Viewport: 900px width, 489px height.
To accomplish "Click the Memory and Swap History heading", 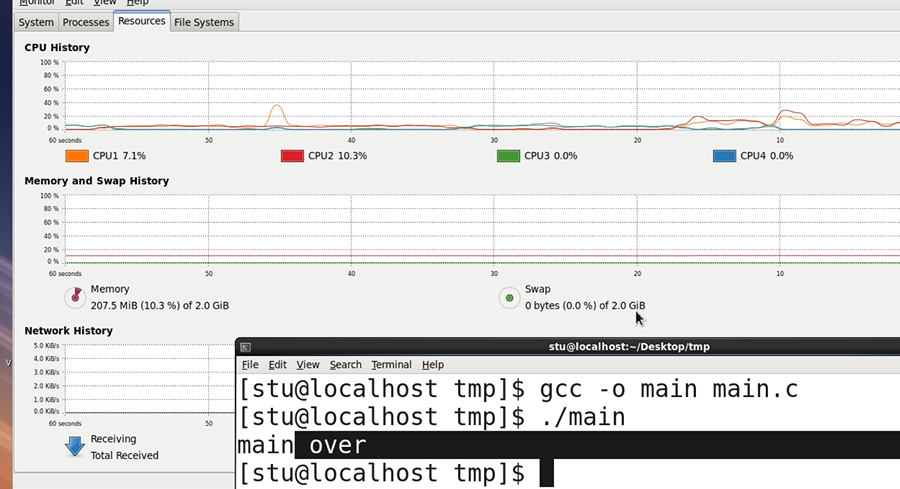I will 96,181.
